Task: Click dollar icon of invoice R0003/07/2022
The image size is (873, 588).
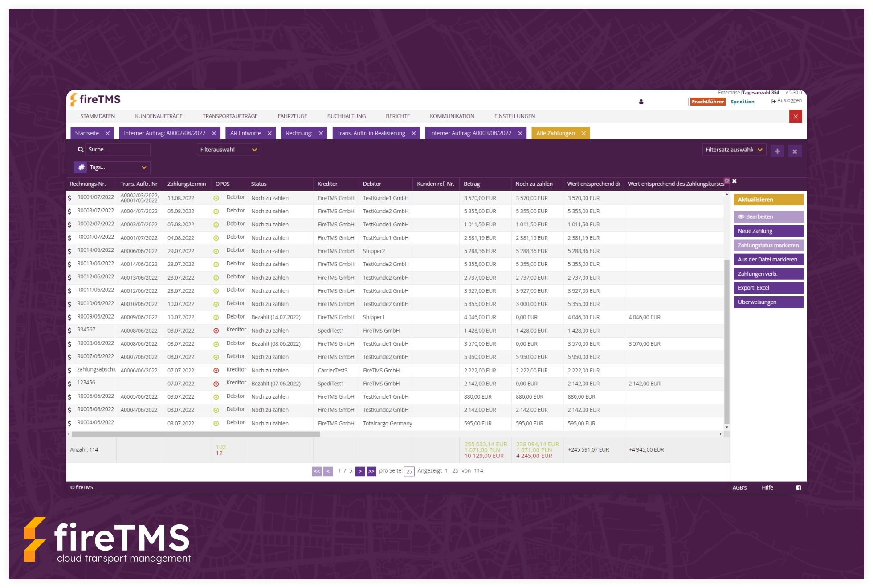Action: tap(69, 212)
